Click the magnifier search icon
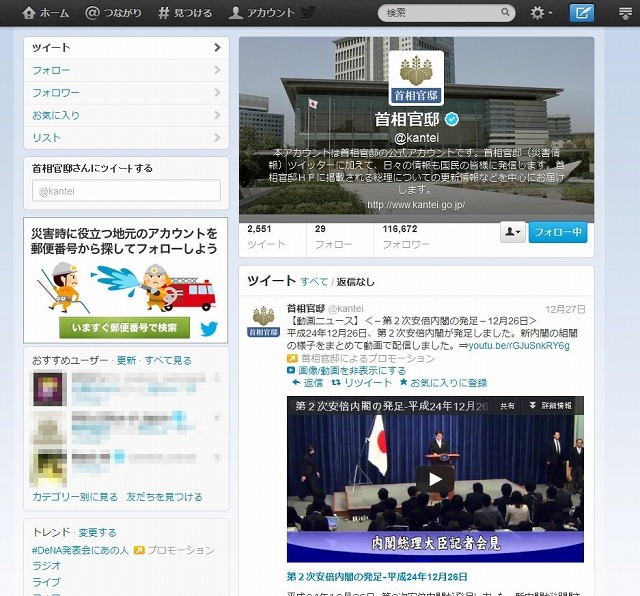Image resolution: width=640 pixels, height=596 pixels. pos(505,12)
